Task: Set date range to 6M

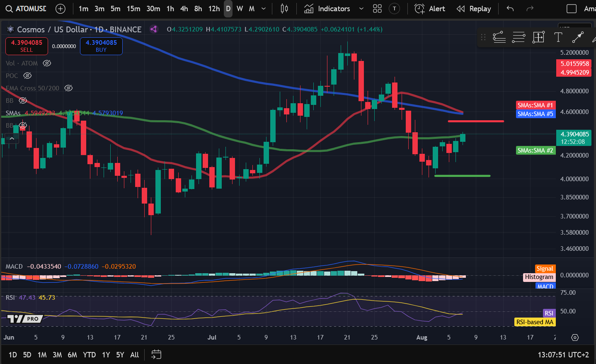Action: (72, 354)
